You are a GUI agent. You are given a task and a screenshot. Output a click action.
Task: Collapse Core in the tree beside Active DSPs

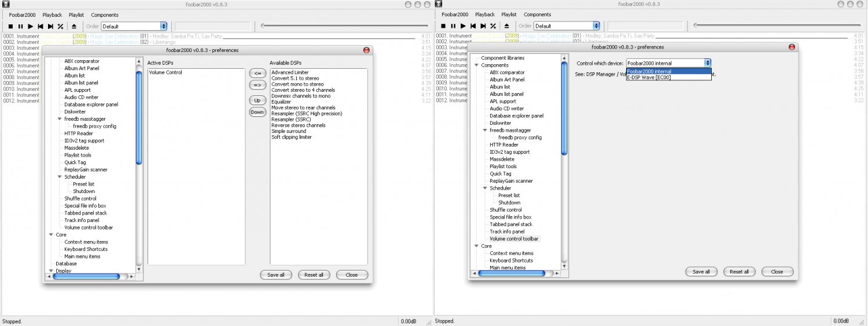point(50,235)
